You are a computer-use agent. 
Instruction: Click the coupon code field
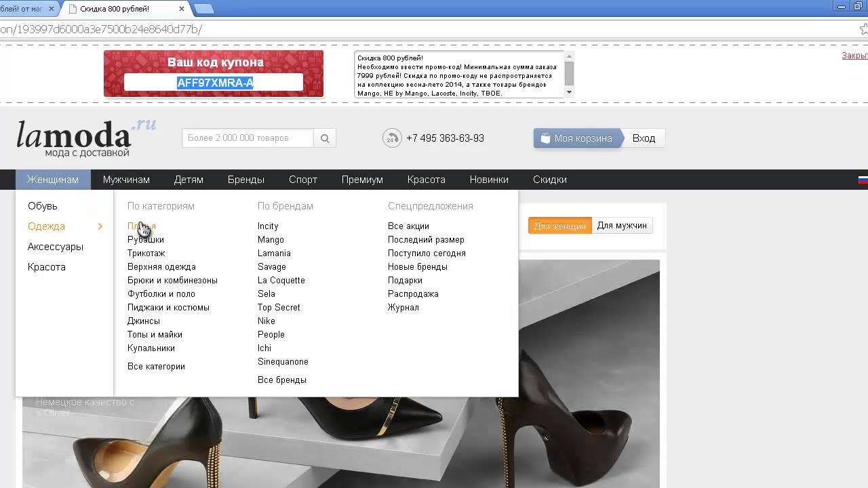pyautogui.click(x=214, y=83)
